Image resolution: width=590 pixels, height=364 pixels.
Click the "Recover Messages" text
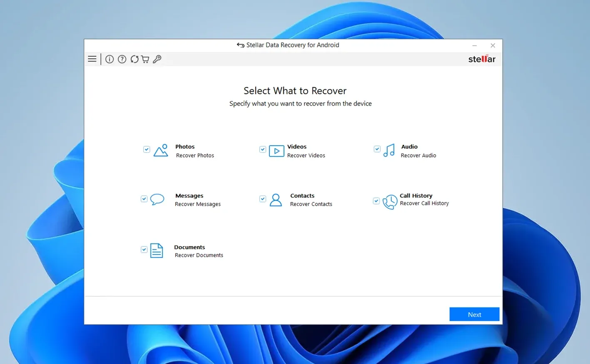pyautogui.click(x=198, y=204)
